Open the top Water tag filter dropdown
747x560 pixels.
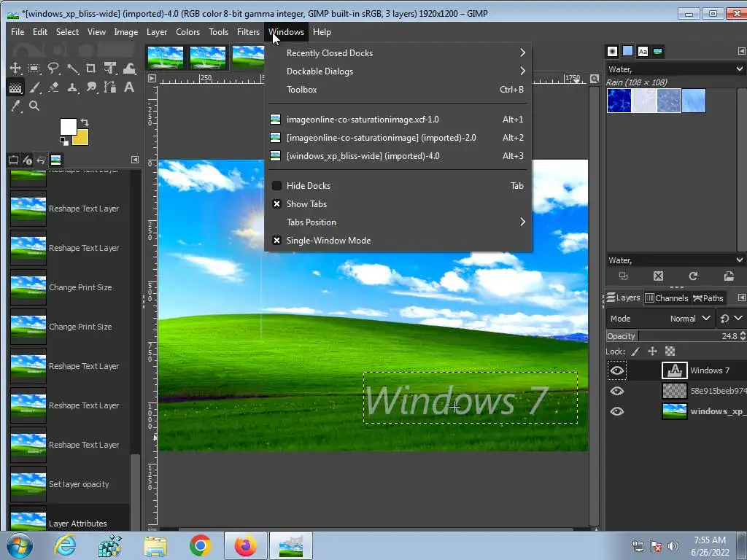[x=675, y=69]
